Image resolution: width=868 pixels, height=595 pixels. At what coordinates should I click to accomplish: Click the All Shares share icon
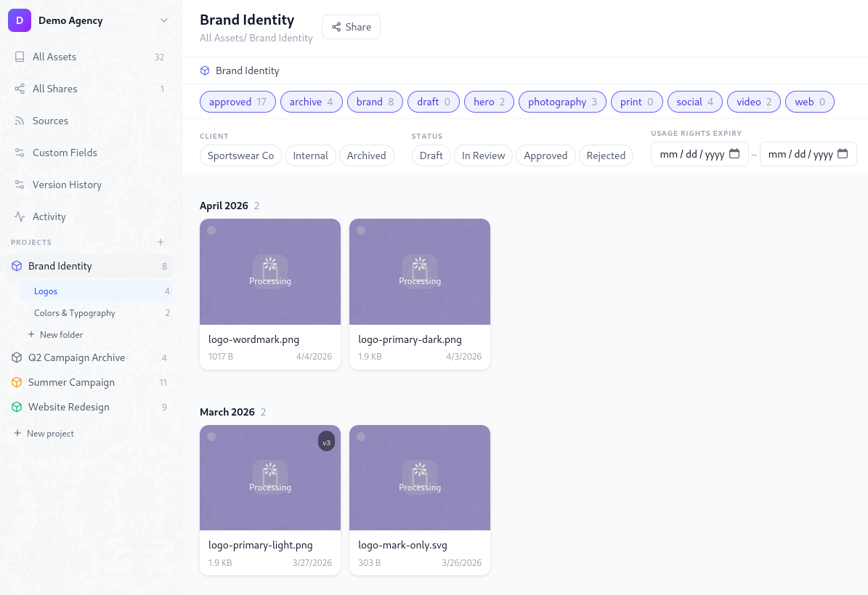pos(20,89)
